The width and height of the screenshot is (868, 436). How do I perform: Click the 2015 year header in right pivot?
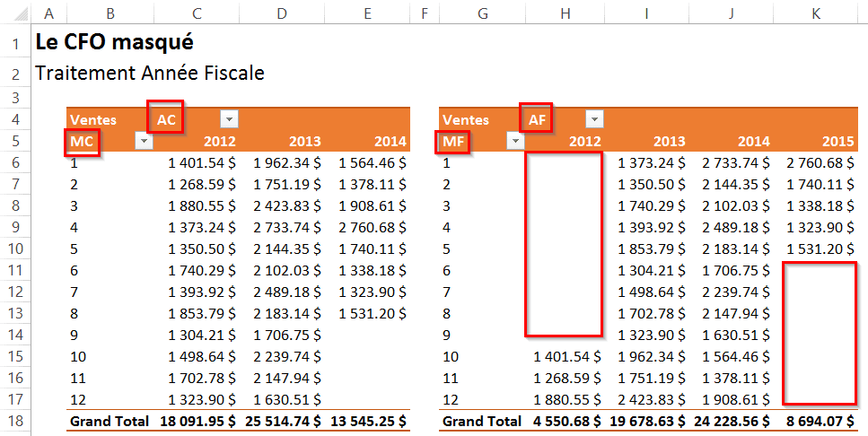(837, 141)
